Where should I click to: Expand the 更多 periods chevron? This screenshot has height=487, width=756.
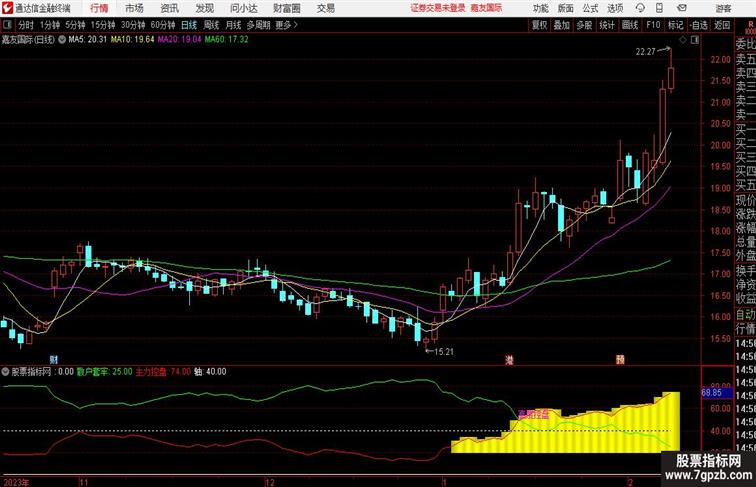tap(296, 25)
